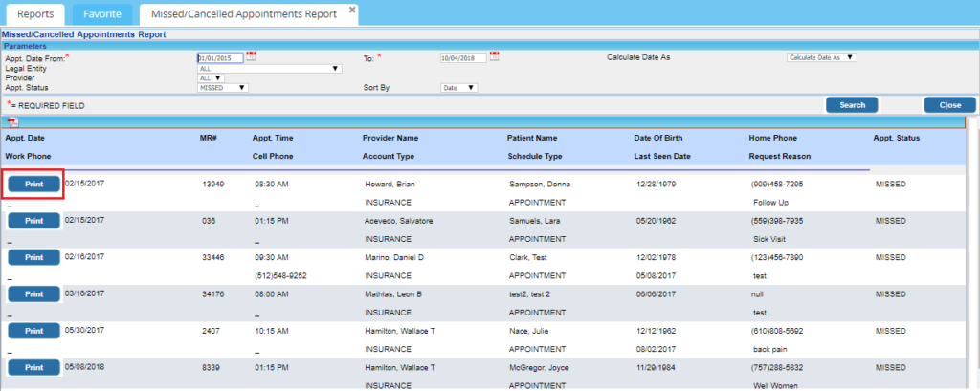
Task: Open the Provider dropdown
Action: pyautogui.click(x=211, y=78)
